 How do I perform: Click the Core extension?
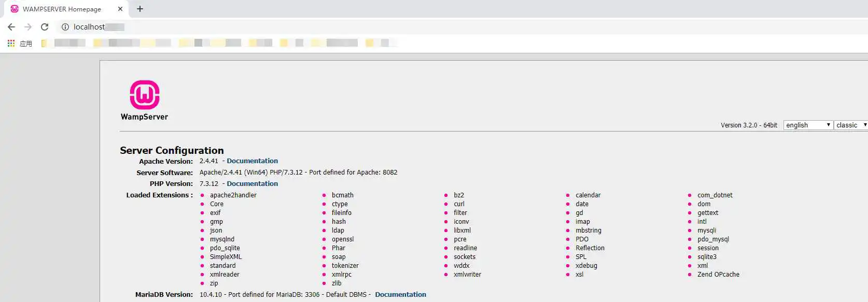pos(217,204)
